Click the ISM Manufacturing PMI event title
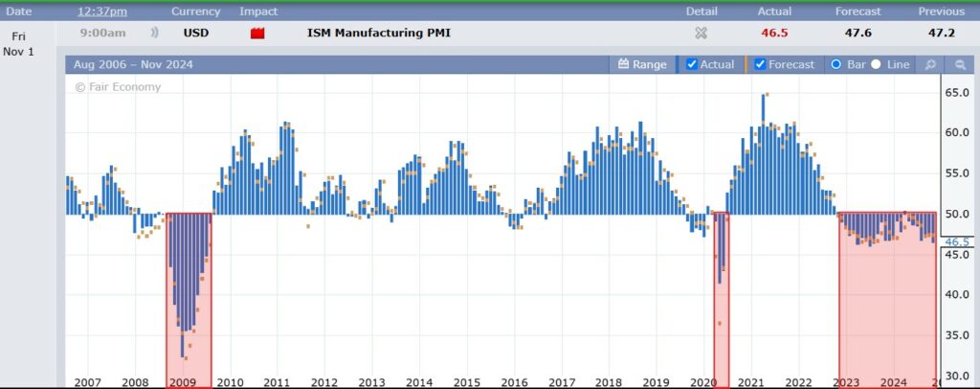980x389 pixels. click(378, 34)
